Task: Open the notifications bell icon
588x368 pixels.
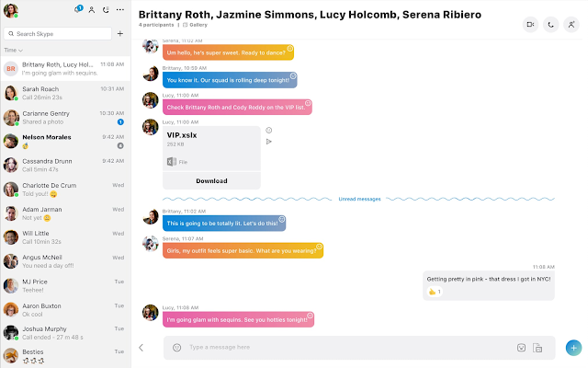Action: click(x=78, y=10)
